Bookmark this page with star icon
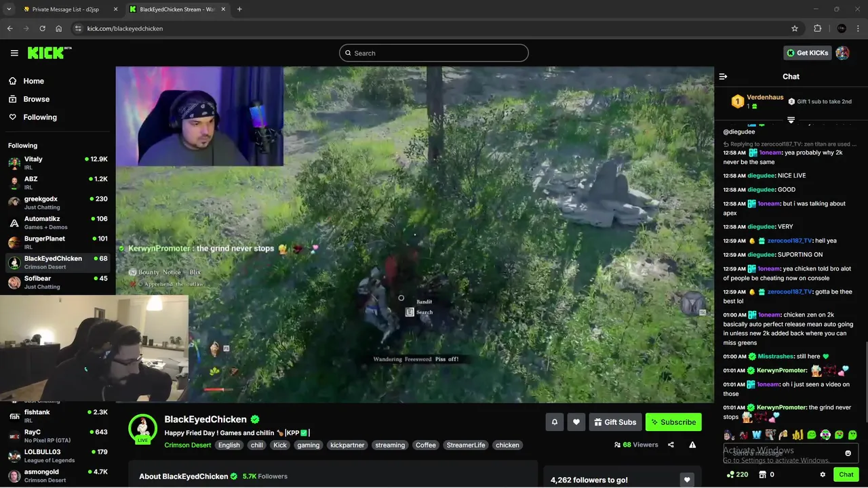The image size is (868, 488). pyautogui.click(x=795, y=28)
